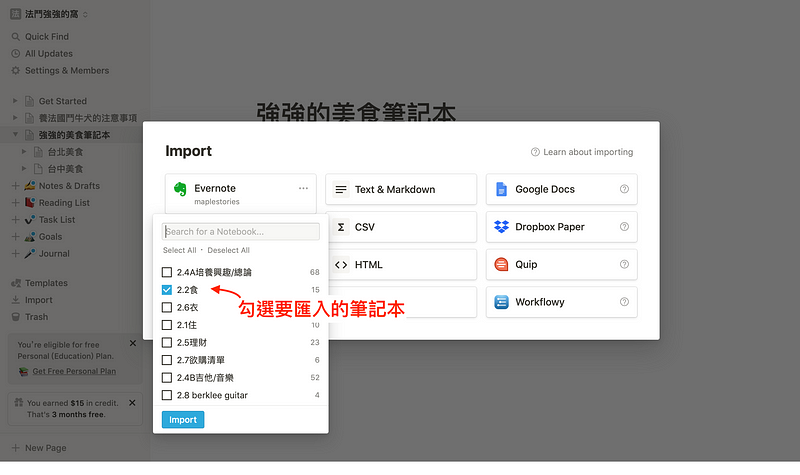Click the Import download icon in sidebar
Image resolution: width=800 pixels, height=475 pixels.
[16, 300]
